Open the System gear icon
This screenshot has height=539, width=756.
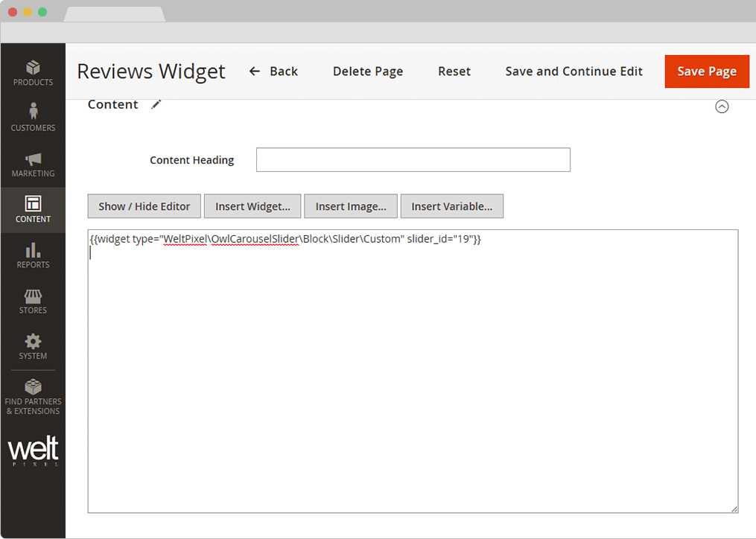[33, 342]
